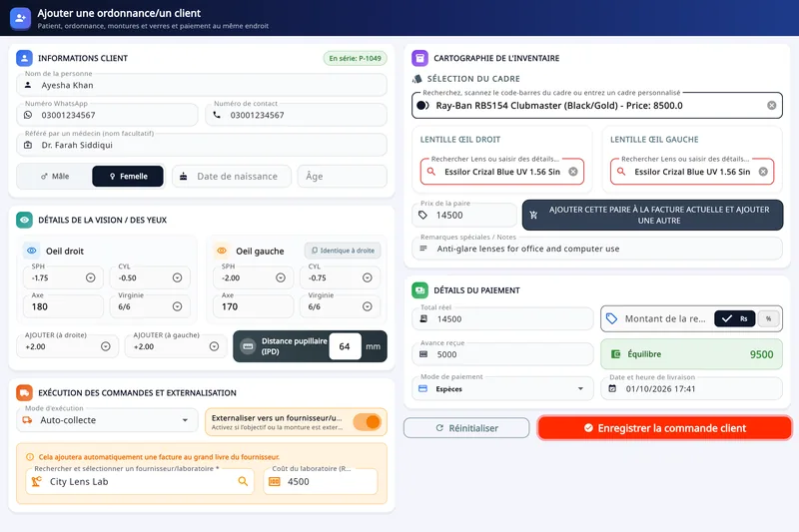Click the lab cost money icon
The image size is (799, 532).
(x=275, y=482)
